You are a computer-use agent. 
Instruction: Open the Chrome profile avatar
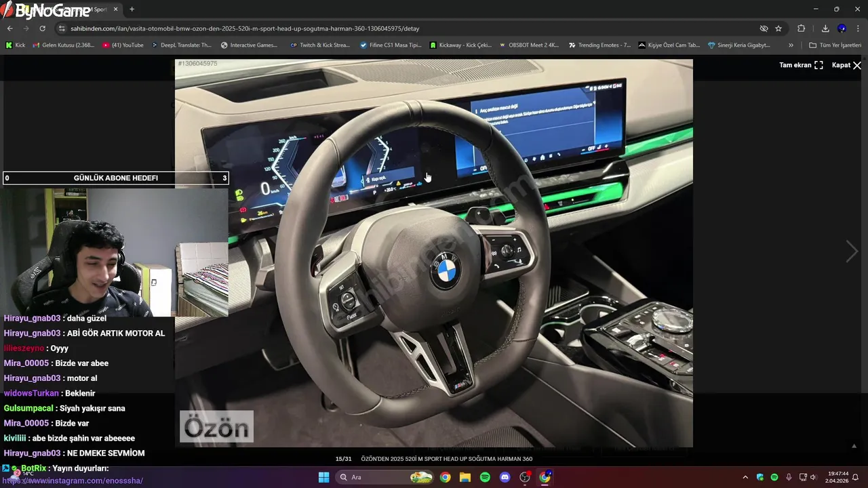pos(842,28)
